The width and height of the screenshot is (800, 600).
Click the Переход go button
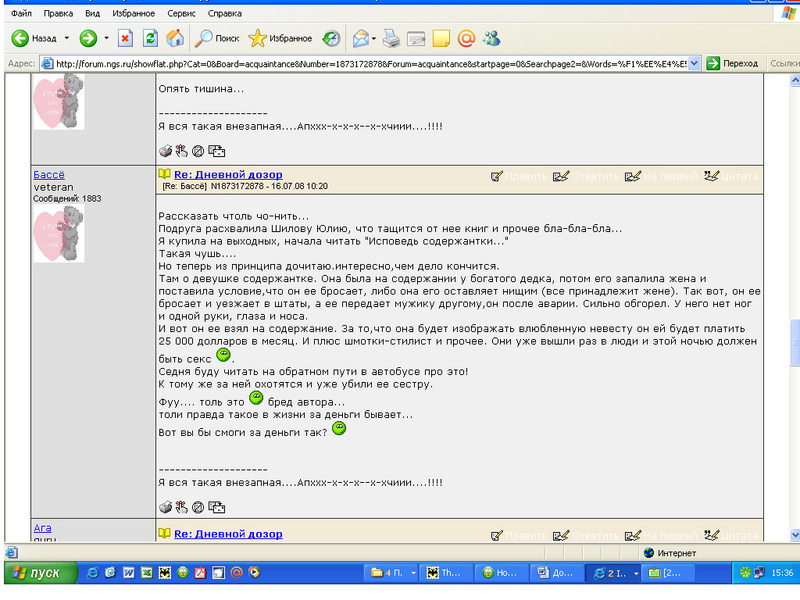click(733, 64)
